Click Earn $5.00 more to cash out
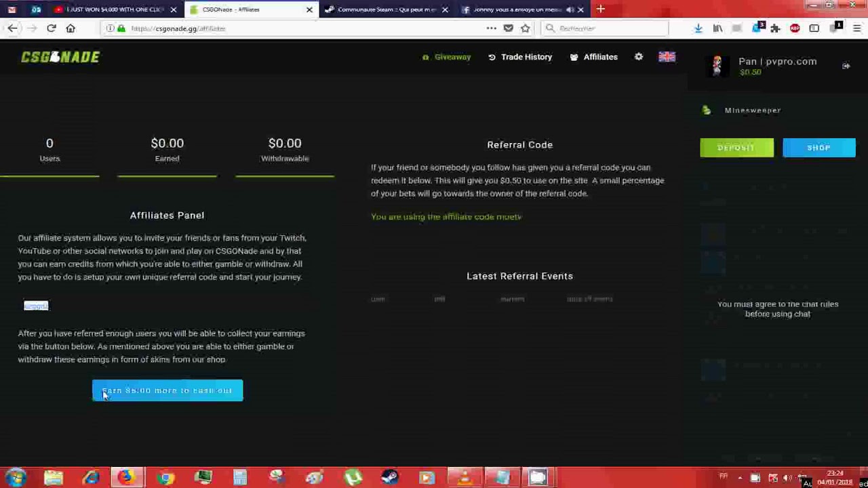The image size is (868, 488). coord(167,390)
